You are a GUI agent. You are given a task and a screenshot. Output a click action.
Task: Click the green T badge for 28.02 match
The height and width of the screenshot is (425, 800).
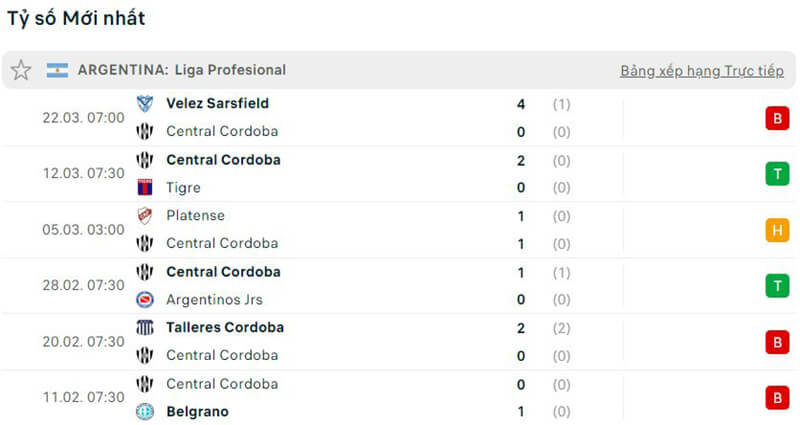pyautogui.click(x=776, y=286)
